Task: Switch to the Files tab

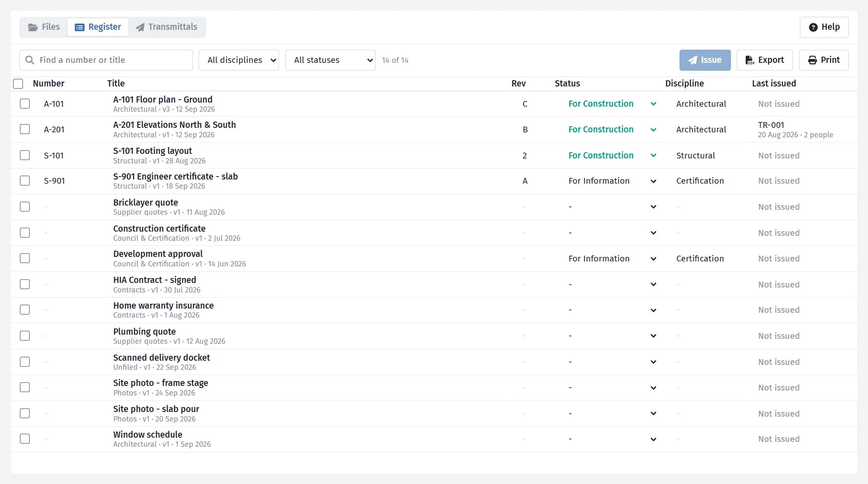Action: point(44,27)
